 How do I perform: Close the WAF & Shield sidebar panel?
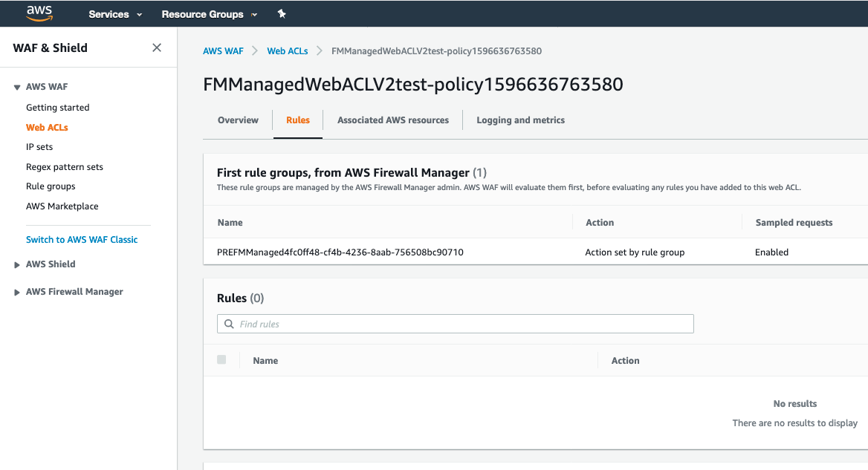(x=157, y=48)
